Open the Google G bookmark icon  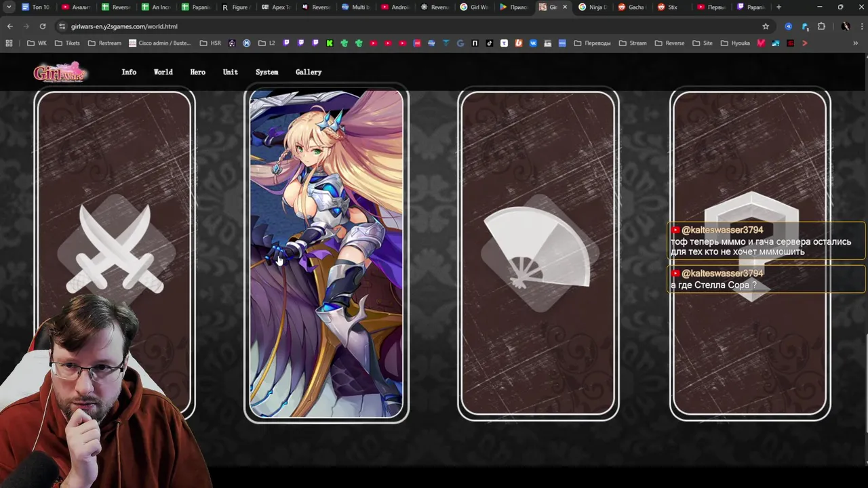click(460, 43)
